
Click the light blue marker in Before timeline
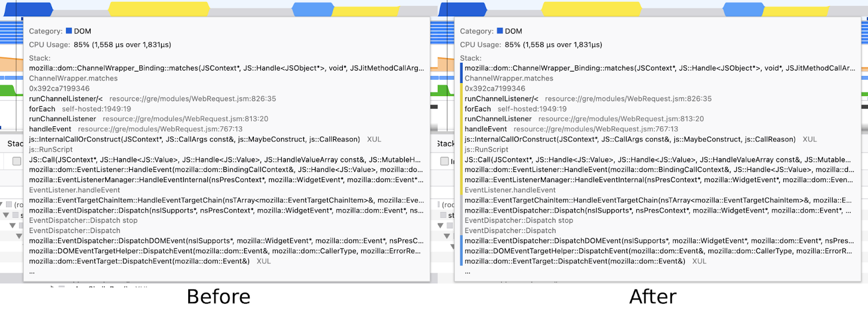click(x=312, y=9)
